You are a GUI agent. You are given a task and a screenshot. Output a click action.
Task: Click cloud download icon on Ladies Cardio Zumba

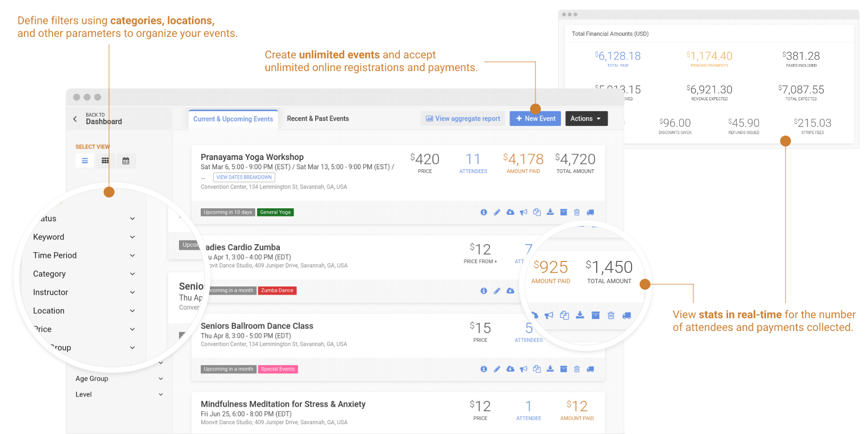510,291
